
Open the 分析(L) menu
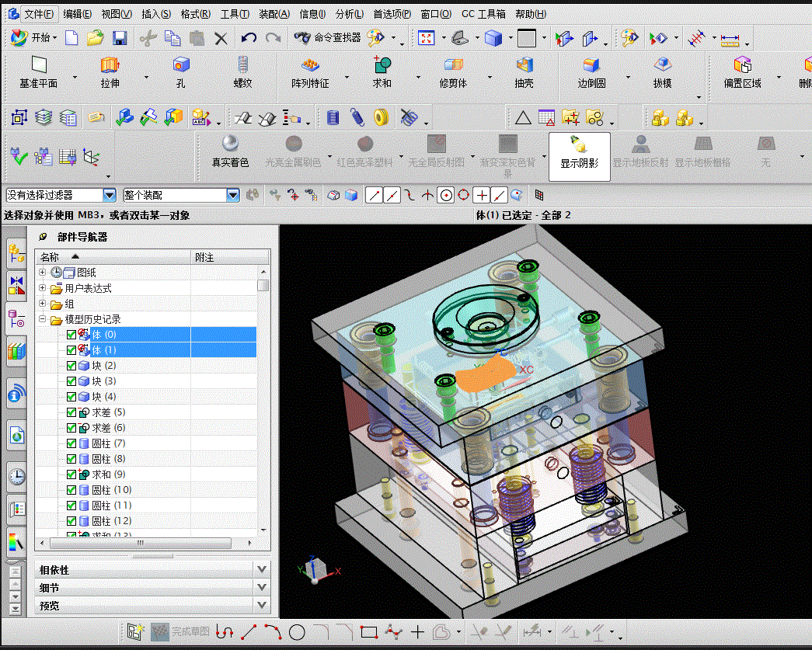click(x=349, y=14)
